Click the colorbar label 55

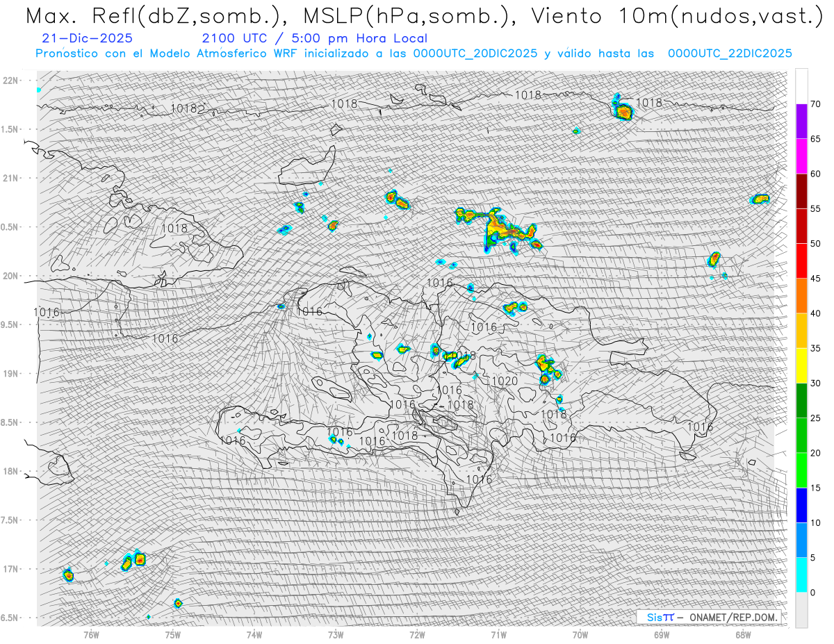815,209
